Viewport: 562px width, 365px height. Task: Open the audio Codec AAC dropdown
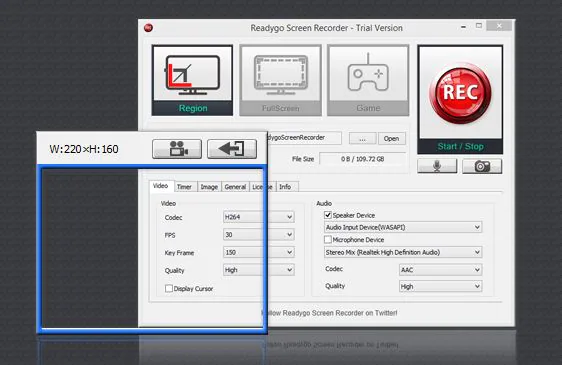pyautogui.click(x=440, y=270)
